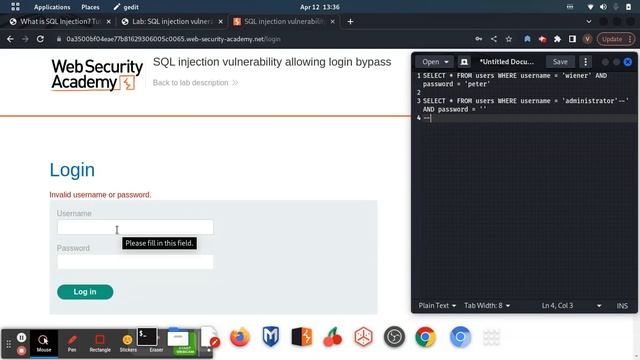
Task: Show all applications grid in dock
Action: (x=491, y=337)
